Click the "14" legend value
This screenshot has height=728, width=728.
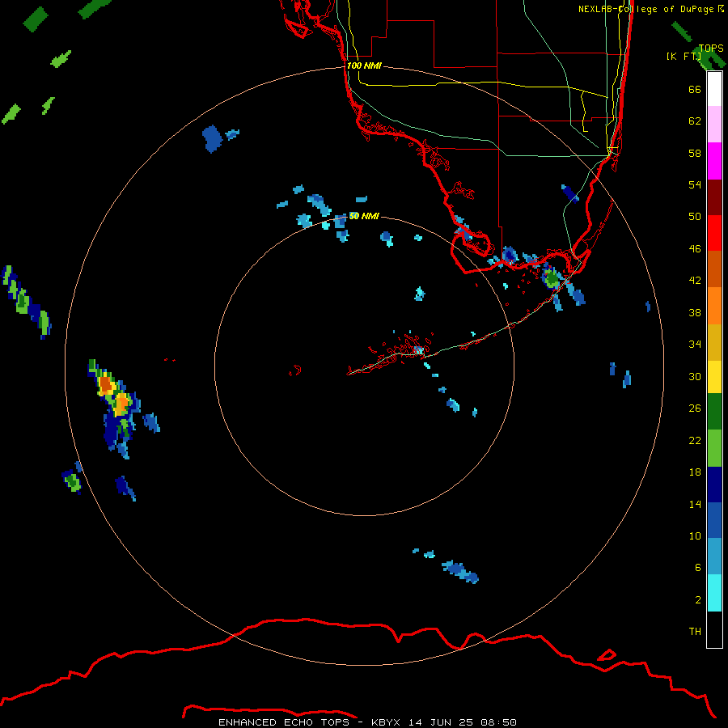(695, 504)
